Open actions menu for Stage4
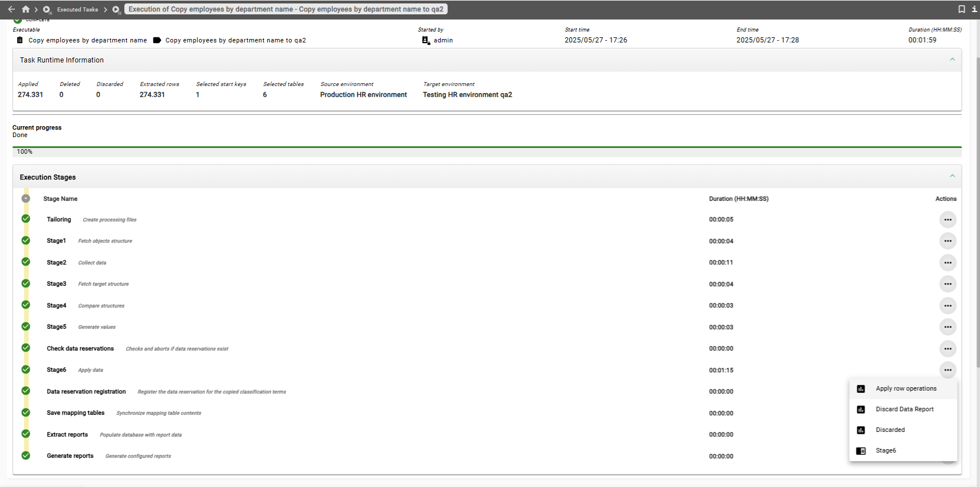 948,306
